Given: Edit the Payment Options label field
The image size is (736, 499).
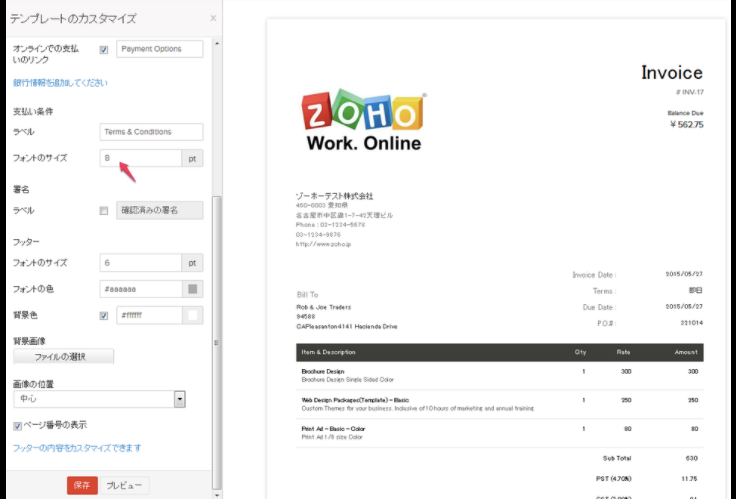Looking at the screenshot, I should pyautogui.click(x=160, y=49).
